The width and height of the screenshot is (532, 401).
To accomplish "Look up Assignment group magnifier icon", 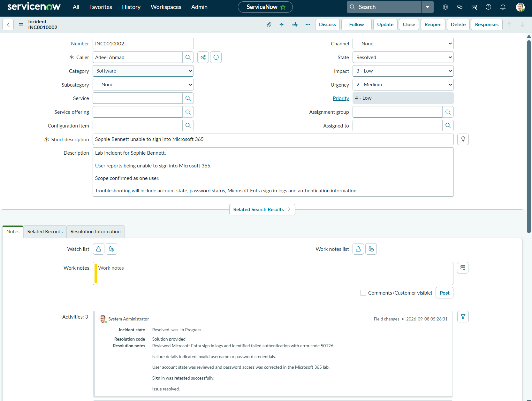I will tap(448, 112).
